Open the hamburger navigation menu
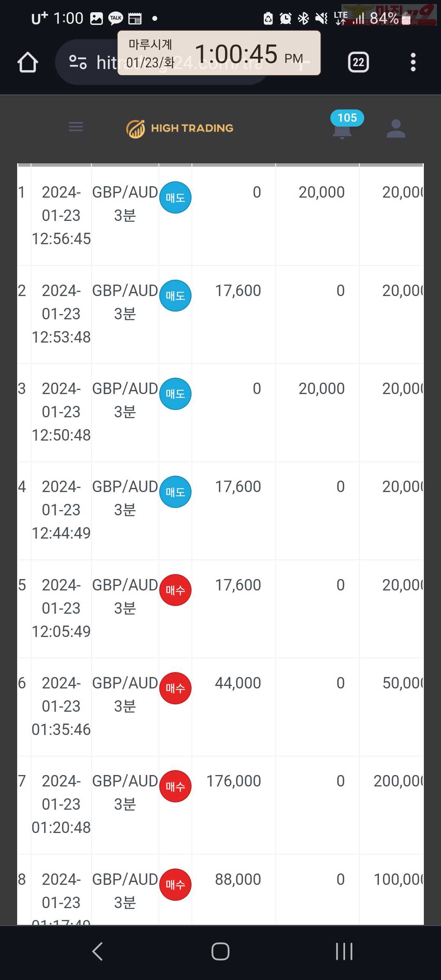 click(x=76, y=127)
